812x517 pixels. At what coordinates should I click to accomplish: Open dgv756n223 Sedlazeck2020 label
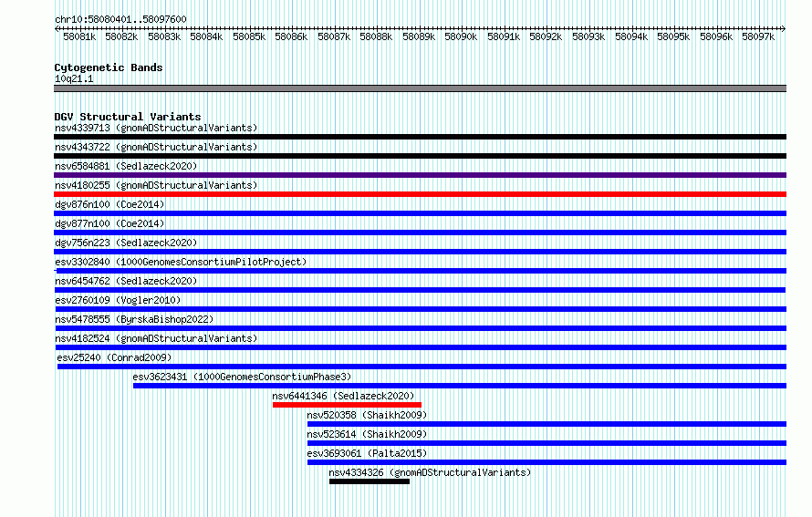(x=126, y=243)
